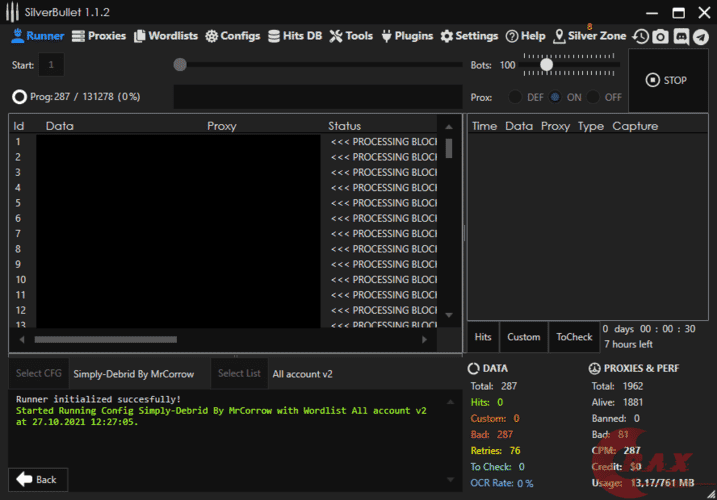
Task: Select the ON proxy mode radio
Action: 555,97
